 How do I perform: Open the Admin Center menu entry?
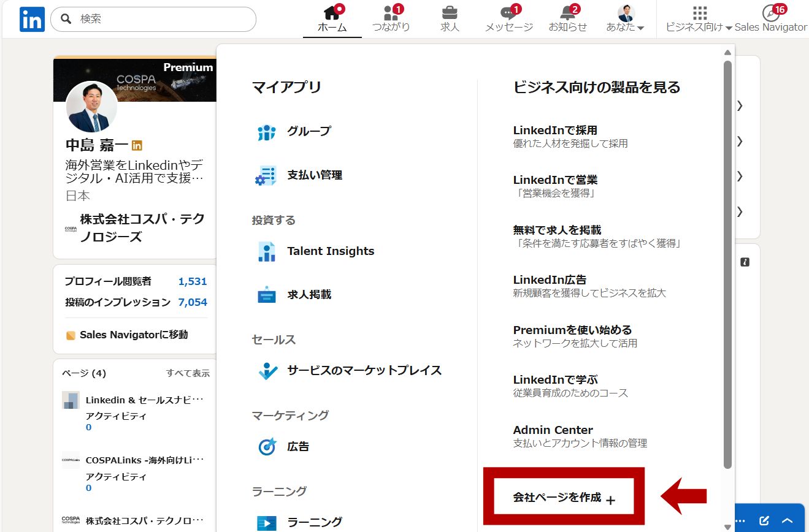click(x=553, y=430)
